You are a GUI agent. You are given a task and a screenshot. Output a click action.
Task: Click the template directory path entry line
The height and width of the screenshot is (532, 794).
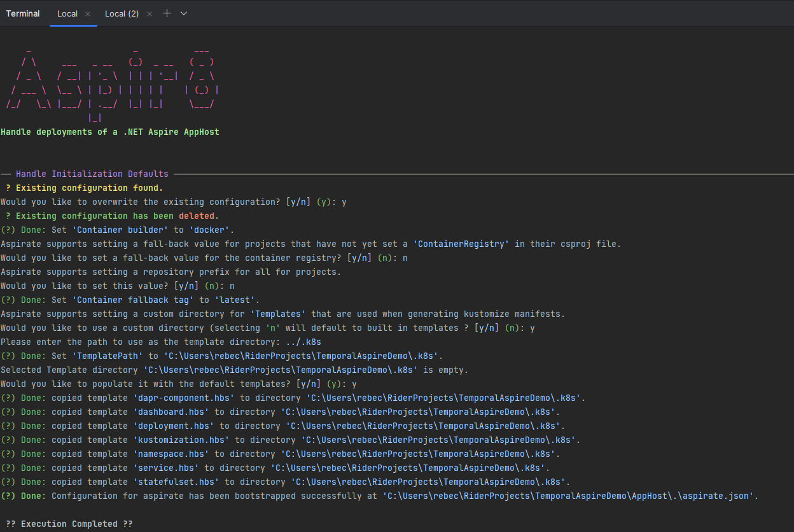click(x=161, y=342)
